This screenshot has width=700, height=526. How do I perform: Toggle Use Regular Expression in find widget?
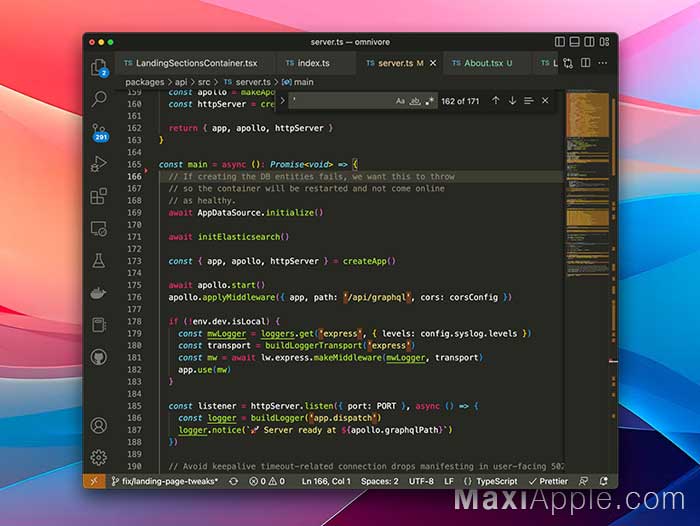click(429, 101)
